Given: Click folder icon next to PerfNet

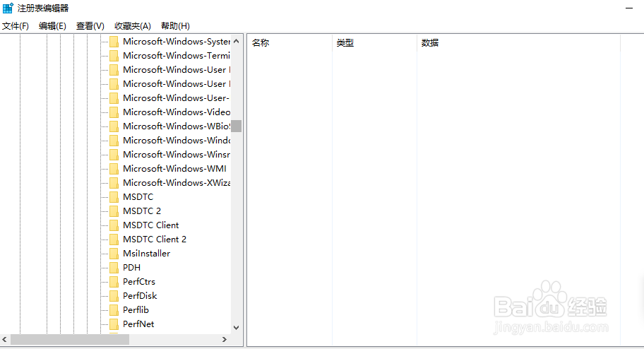Looking at the screenshot, I should coord(114,324).
